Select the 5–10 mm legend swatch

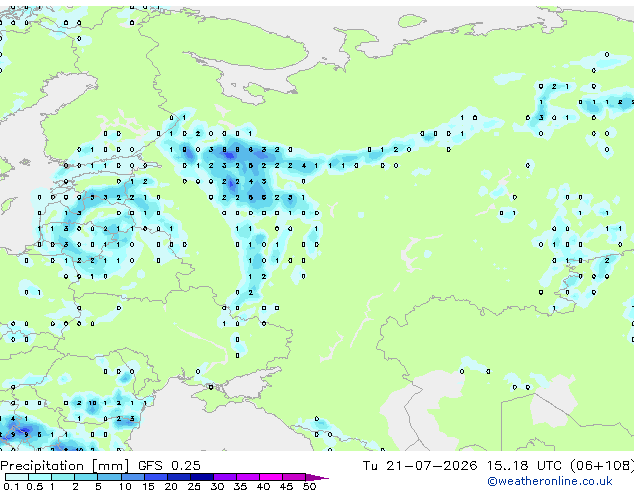pyautogui.click(x=109, y=477)
